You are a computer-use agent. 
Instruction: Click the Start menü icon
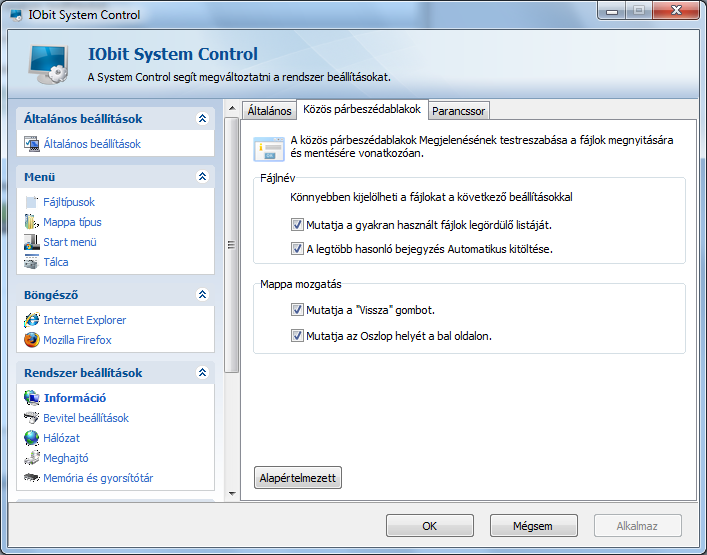[x=32, y=242]
